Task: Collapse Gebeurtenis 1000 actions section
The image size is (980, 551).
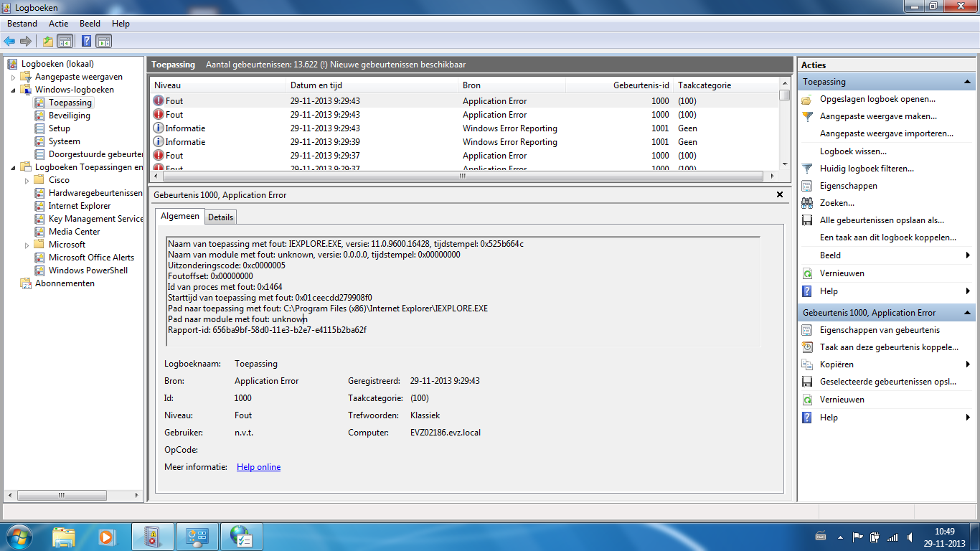Action: pyautogui.click(x=968, y=313)
